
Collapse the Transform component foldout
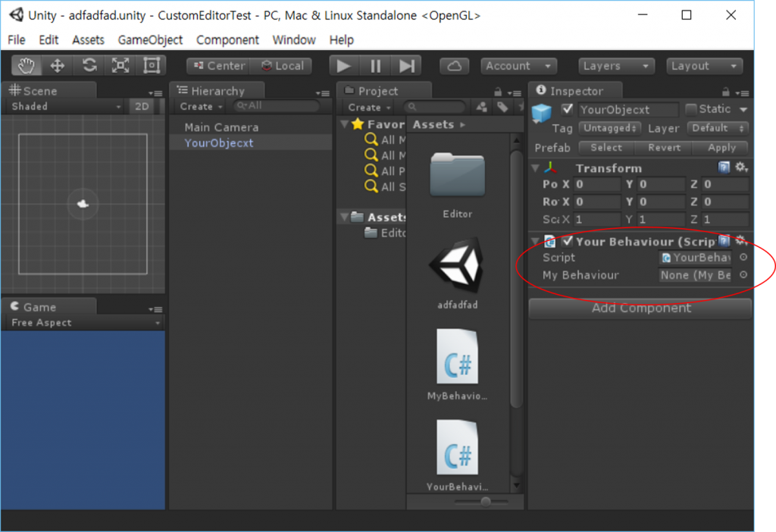536,167
